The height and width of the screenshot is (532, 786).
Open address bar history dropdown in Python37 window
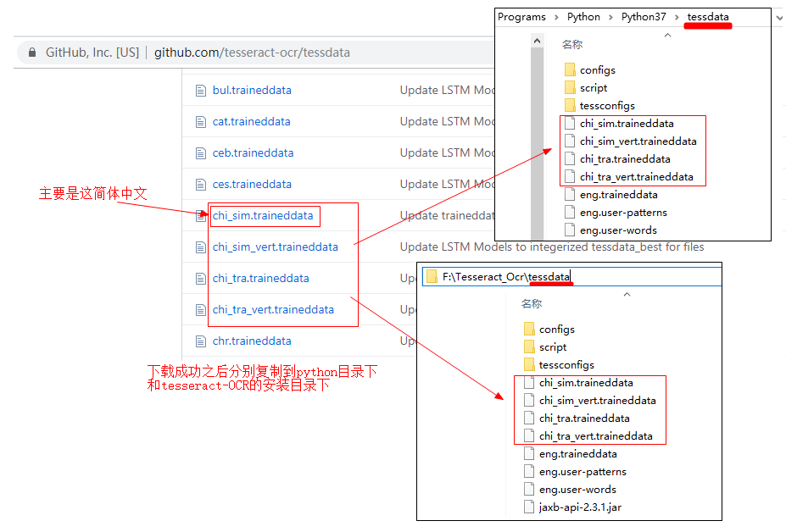tap(779, 18)
